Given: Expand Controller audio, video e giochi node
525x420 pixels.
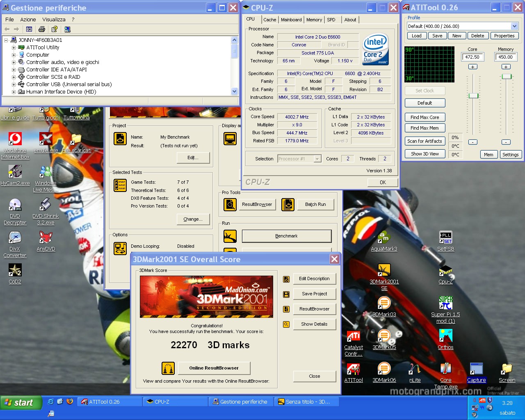Looking at the screenshot, I should click(x=14, y=62).
